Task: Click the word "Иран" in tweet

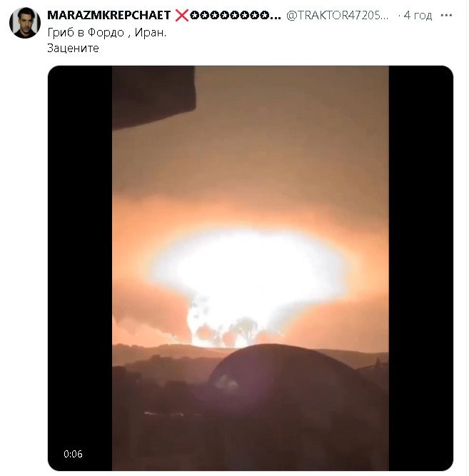Action: coord(148,32)
